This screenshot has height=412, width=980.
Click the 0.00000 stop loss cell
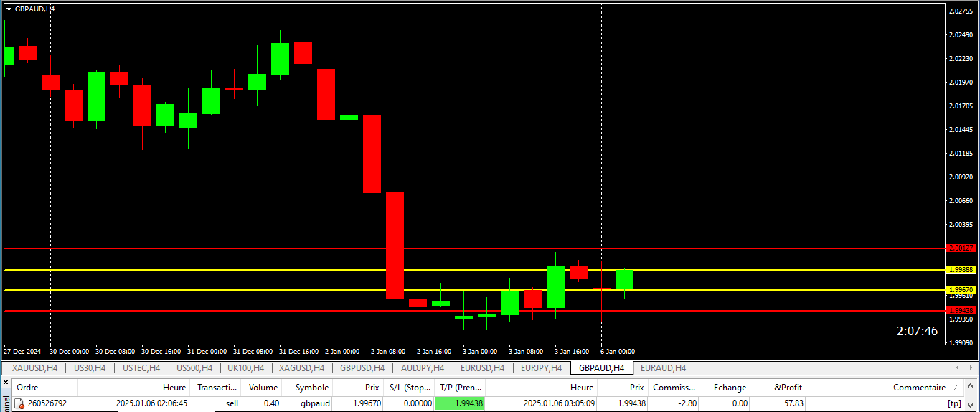[x=417, y=403]
